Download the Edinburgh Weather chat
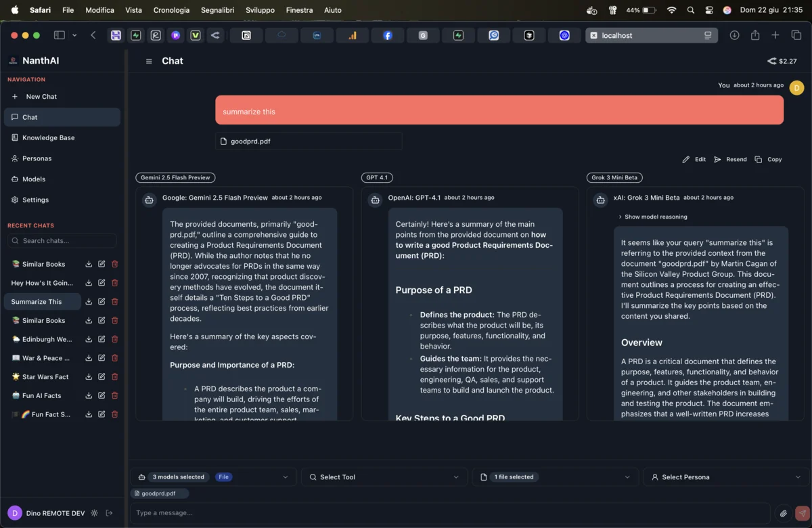The height and width of the screenshot is (528, 812). point(89,339)
